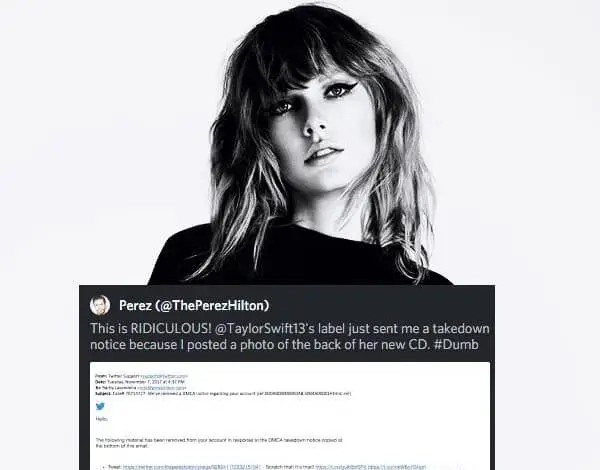This screenshot has width=600, height=470.
Task: Click the blue Twitter bird logo in email
Action: click(100, 406)
